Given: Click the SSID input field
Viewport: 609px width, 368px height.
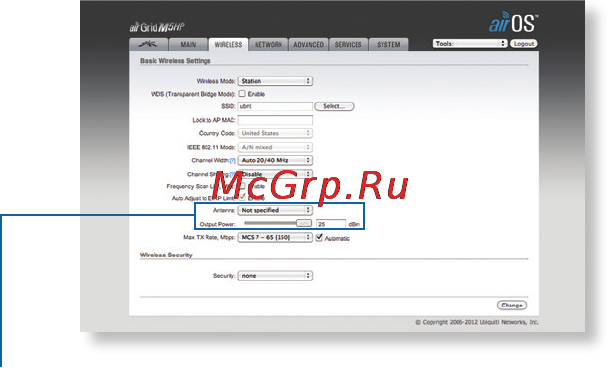Looking at the screenshot, I should point(275,106).
